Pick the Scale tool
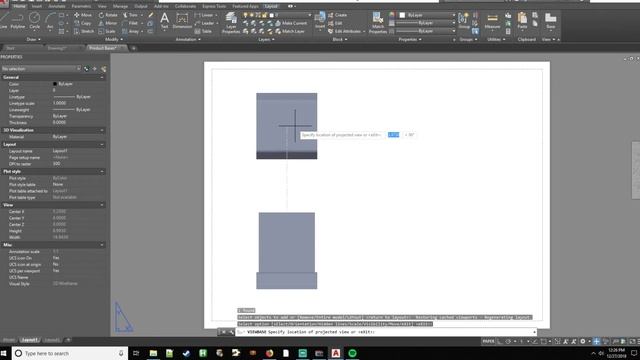The width and height of the screenshot is (640, 360). pyautogui.click(x=107, y=31)
